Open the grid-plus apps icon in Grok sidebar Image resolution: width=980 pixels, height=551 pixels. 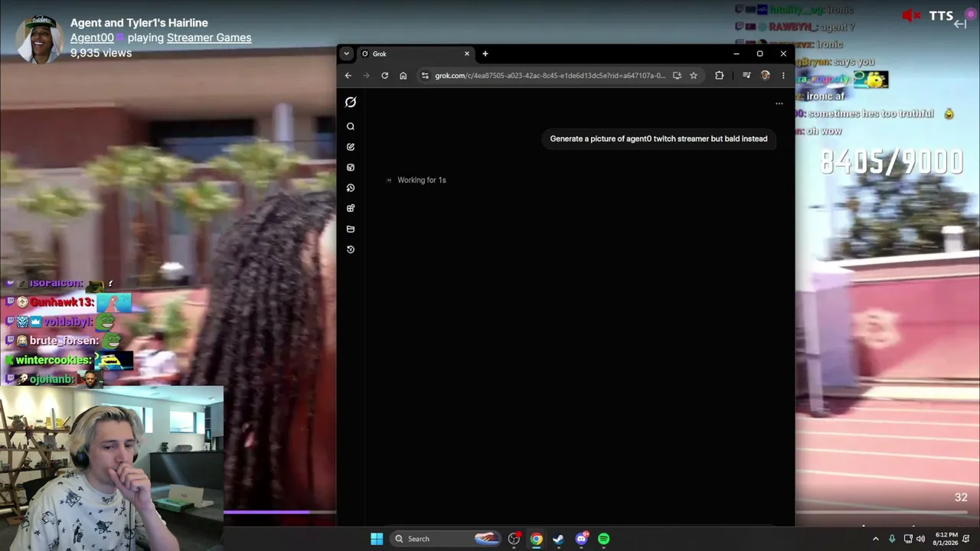(351, 208)
